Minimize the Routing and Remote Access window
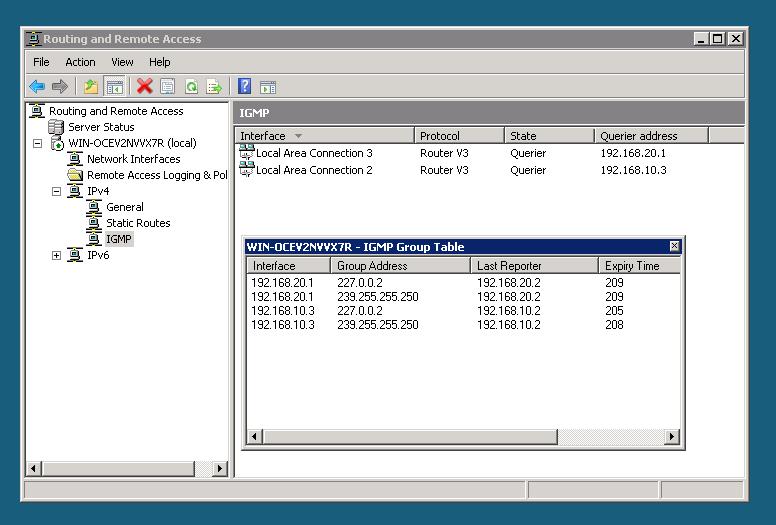This screenshot has width=776, height=525. pyautogui.click(x=701, y=39)
